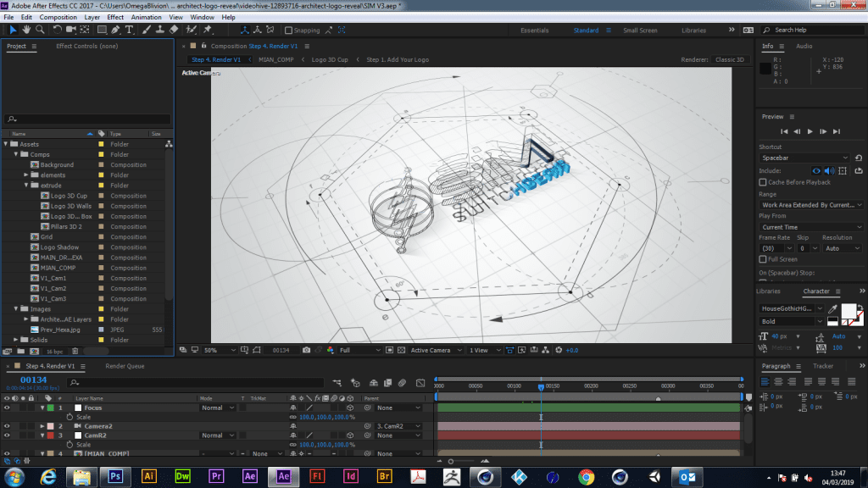Viewport: 868px width, 488px height.
Task: Select the Rectangle shape tool
Action: pyautogui.click(x=102, y=30)
